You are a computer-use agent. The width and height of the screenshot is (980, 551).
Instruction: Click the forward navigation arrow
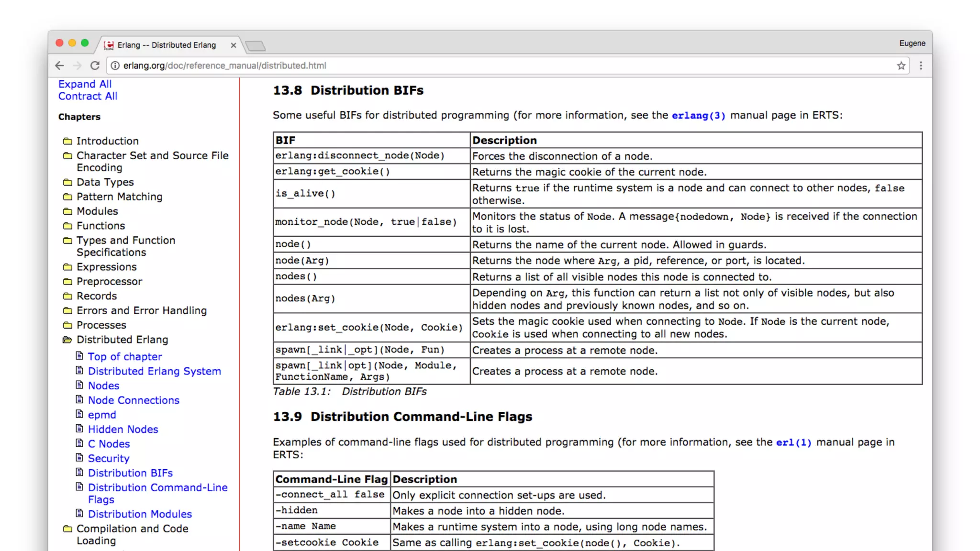tap(77, 66)
